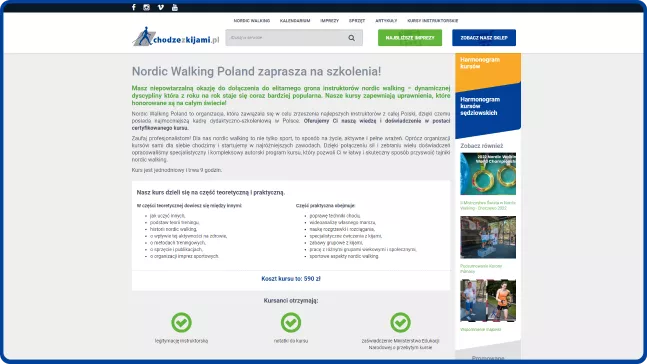Open the Kursy instruktorskie menu item
Screen dimensions: 647x364
click(433, 21)
